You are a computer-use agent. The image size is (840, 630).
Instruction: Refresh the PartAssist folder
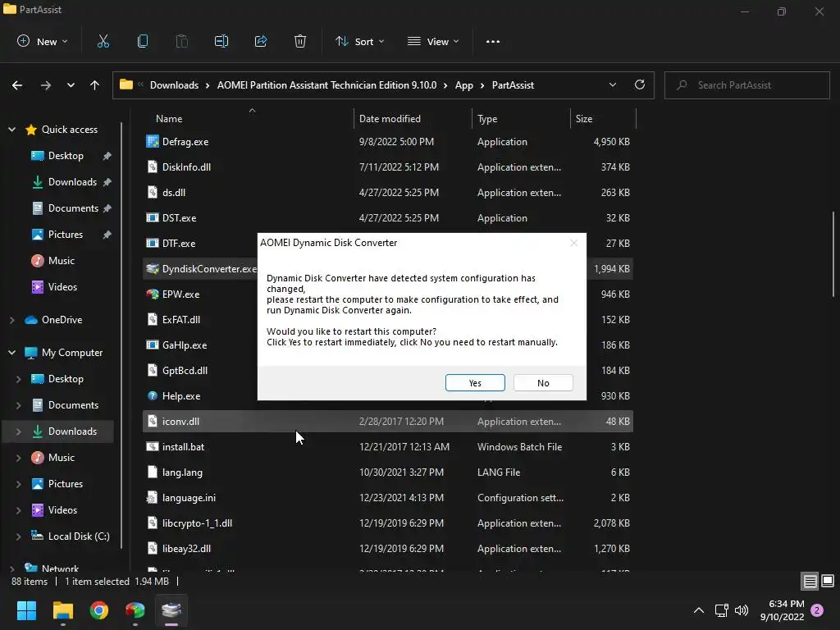pyautogui.click(x=640, y=84)
